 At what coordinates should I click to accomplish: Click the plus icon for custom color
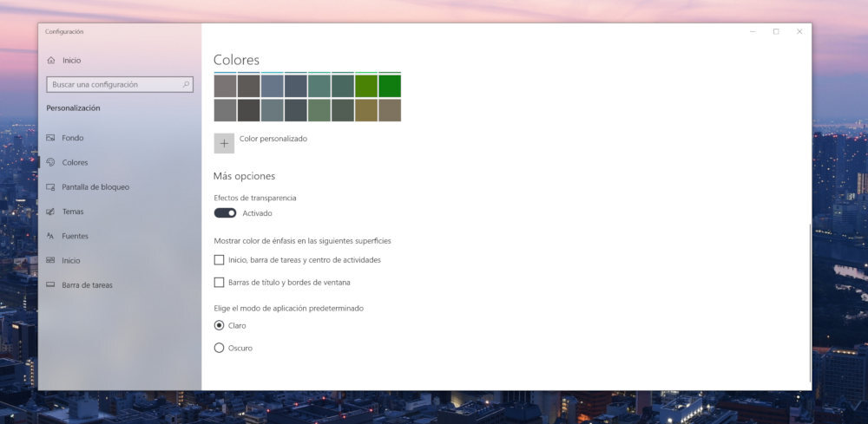tap(224, 144)
